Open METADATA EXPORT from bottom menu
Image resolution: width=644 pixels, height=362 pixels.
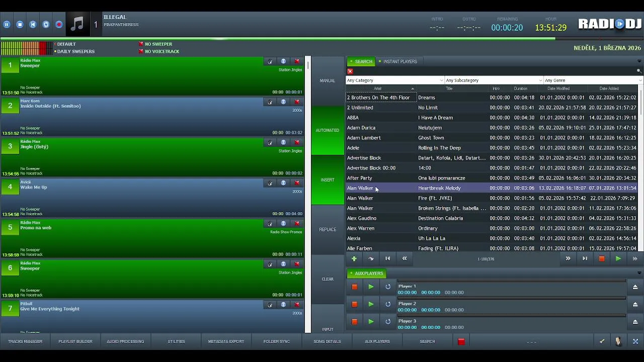pos(226,341)
